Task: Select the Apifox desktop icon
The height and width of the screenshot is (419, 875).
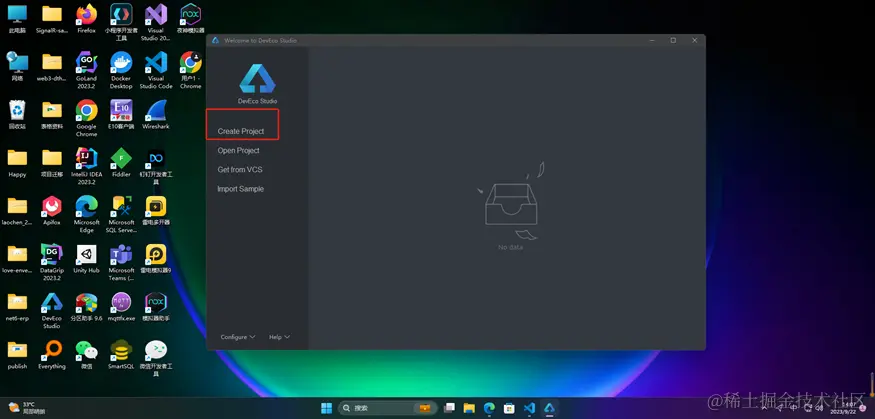Action: (x=52, y=211)
